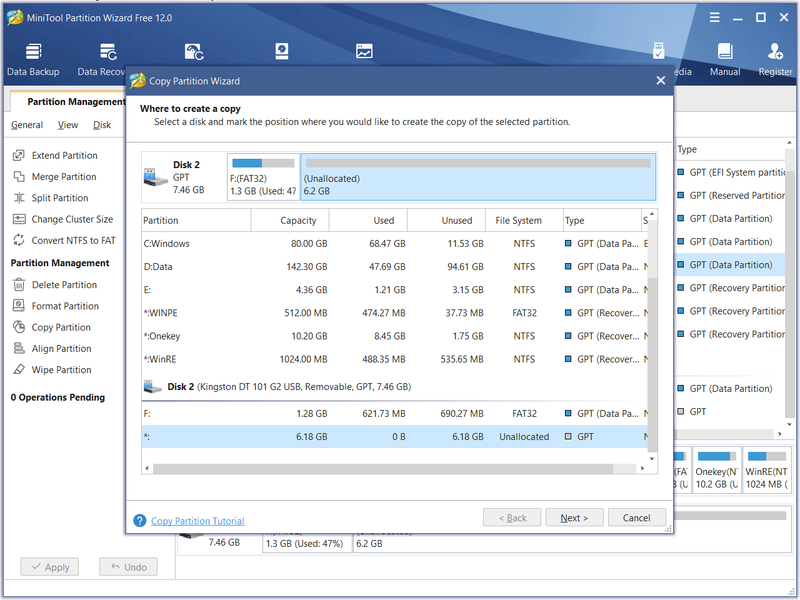The width and height of the screenshot is (800, 600).
Task: Click the Copy Partition Tutorial help icon
Action: pyautogui.click(x=140, y=520)
